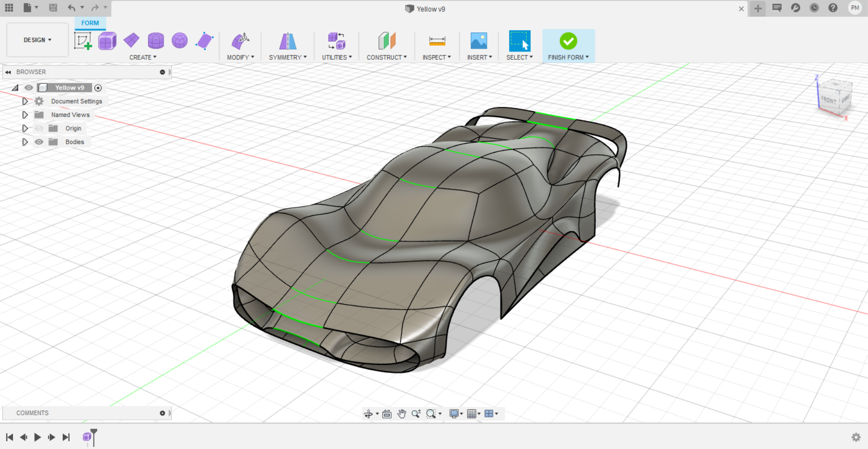Switch to the FORM tab
Image resolution: width=868 pixels, height=449 pixels.
[90, 23]
